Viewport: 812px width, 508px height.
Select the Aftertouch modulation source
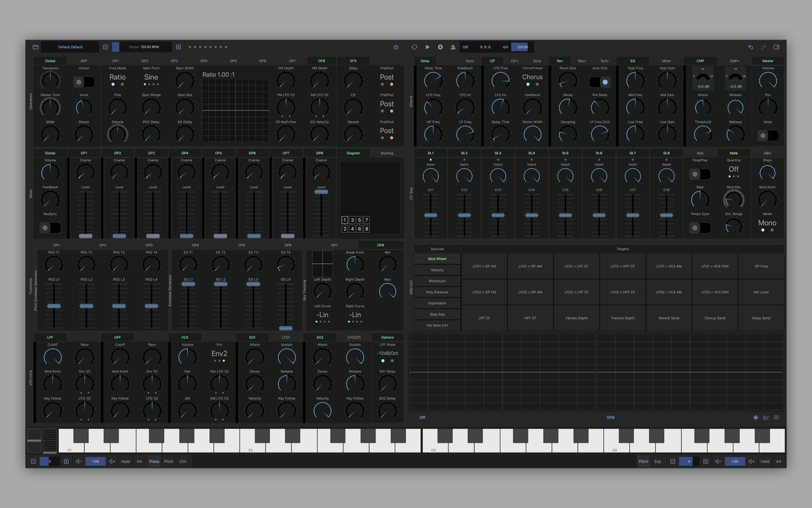437,281
